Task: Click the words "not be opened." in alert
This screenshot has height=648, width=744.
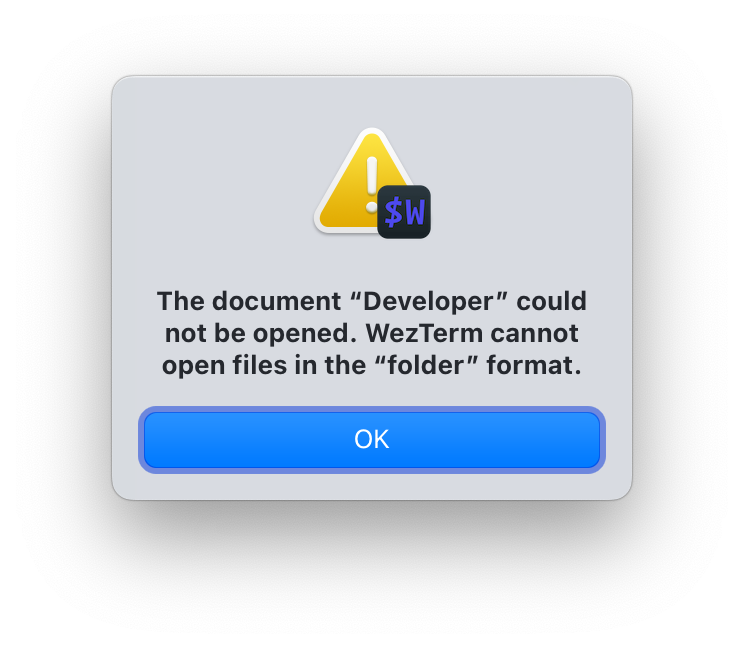Action: (260, 333)
